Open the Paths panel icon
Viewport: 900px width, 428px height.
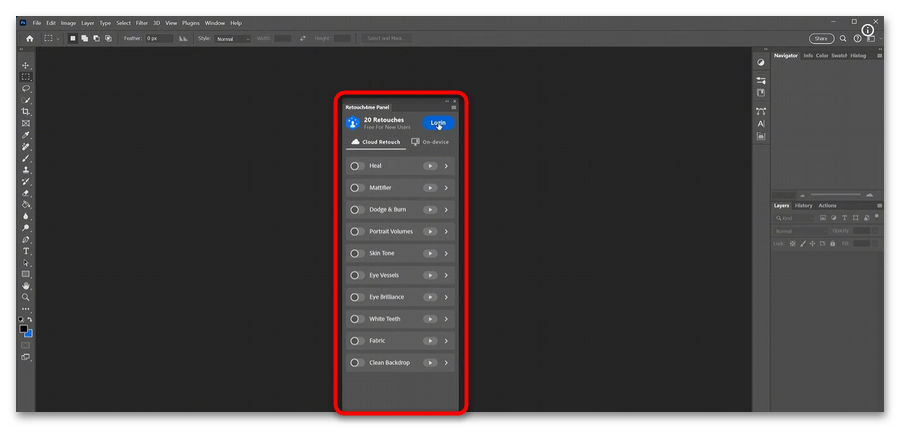tap(761, 111)
